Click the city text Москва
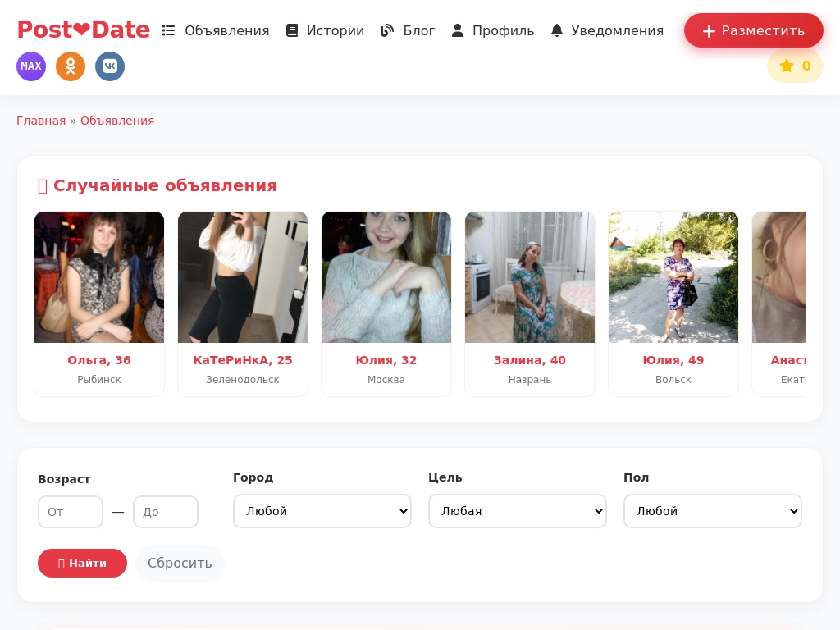840x630 pixels. 386,379
